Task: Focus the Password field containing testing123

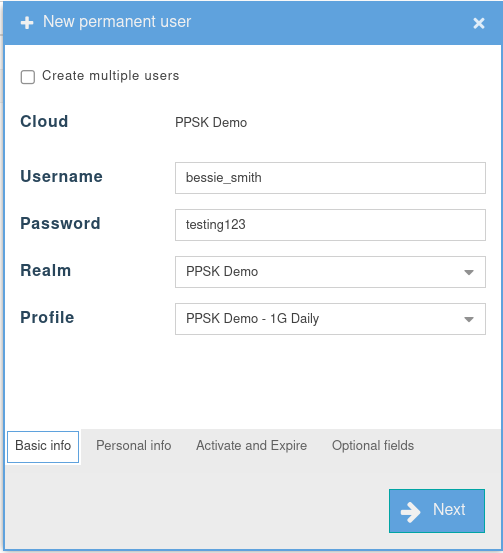Action: click(330, 225)
